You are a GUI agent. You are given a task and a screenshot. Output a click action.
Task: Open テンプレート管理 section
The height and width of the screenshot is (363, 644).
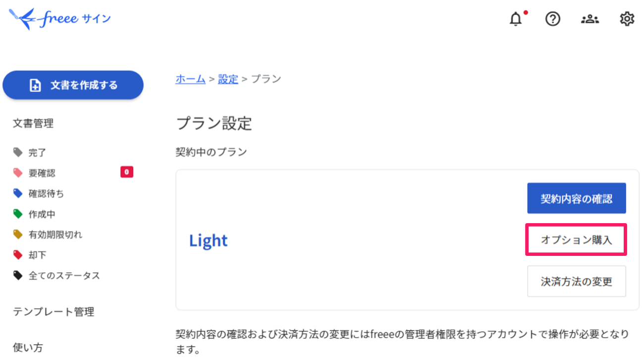click(x=54, y=312)
